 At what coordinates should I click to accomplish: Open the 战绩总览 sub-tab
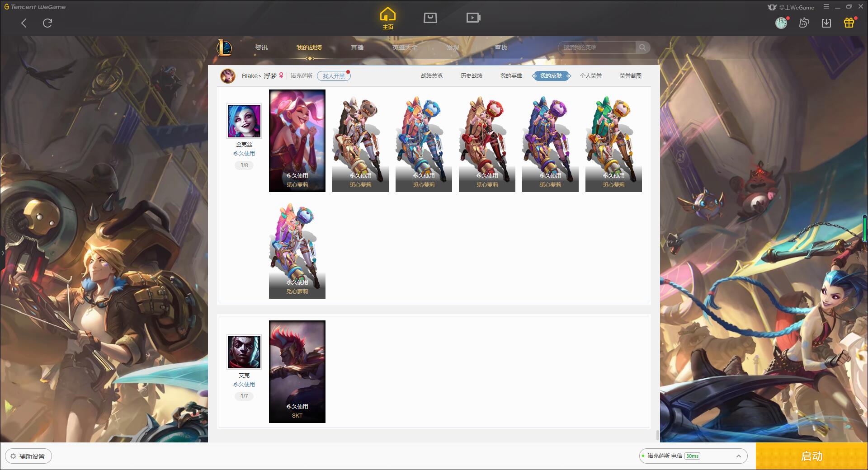(x=432, y=76)
